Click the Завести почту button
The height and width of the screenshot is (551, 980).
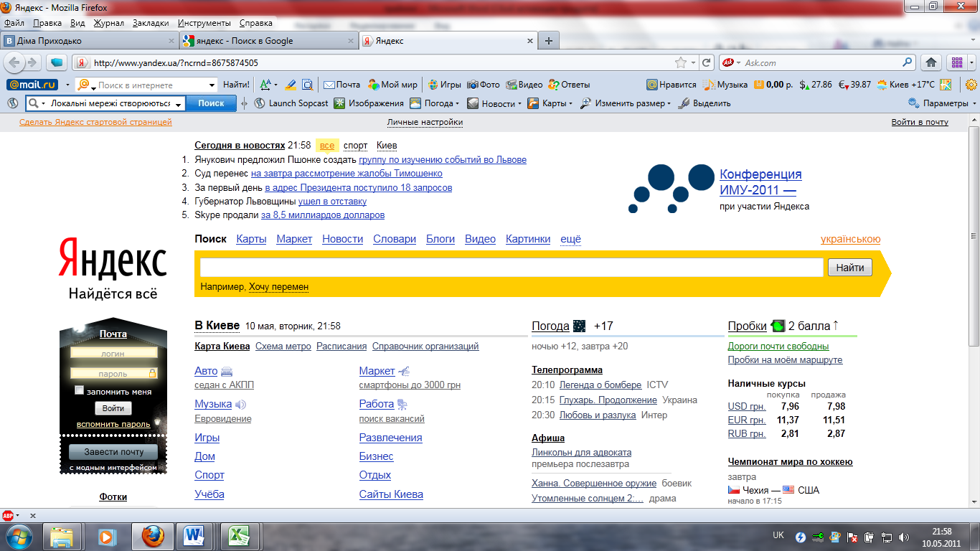pos(113,452)
